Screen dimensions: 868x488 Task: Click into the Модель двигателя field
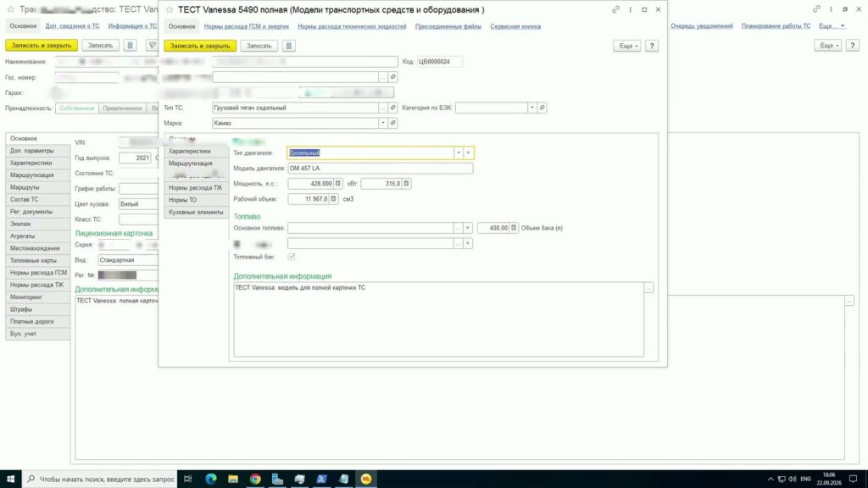tap(381, 169)
